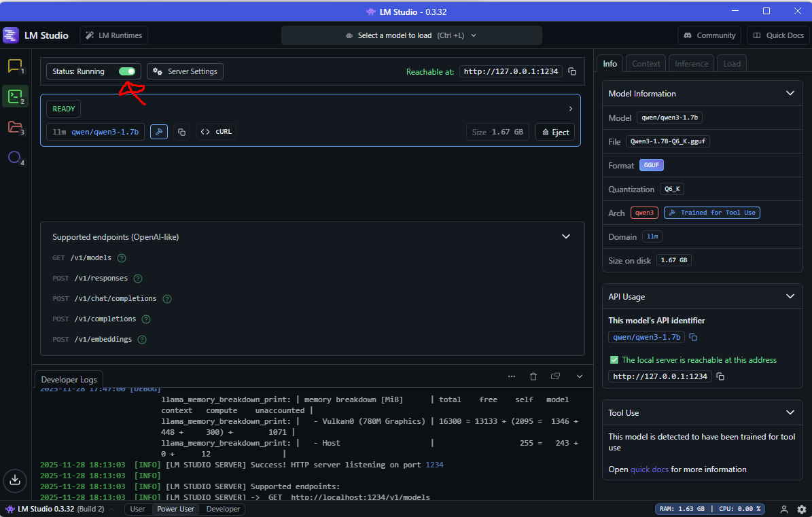Collapse the Model Information panel

click(x=790, y=93)
